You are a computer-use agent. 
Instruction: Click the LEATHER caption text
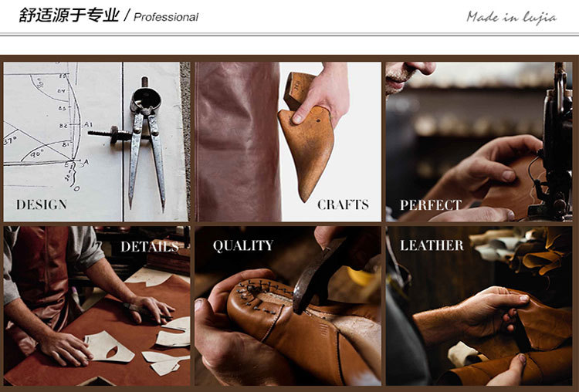(x=432, y=245)
